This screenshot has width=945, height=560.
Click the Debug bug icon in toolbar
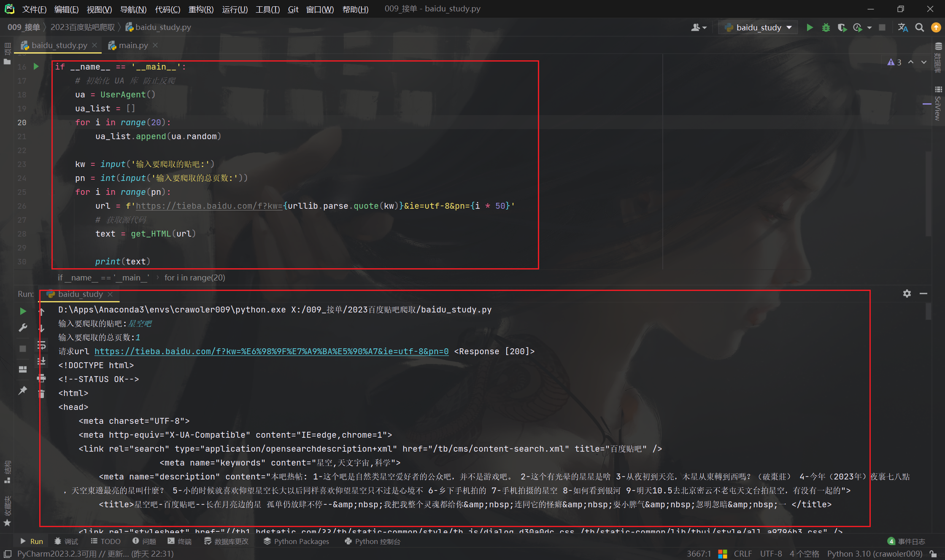pos(826,27)
